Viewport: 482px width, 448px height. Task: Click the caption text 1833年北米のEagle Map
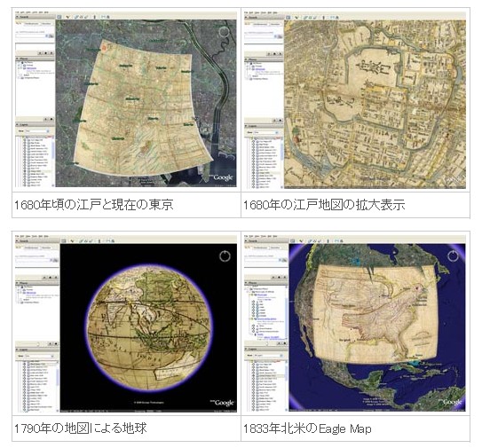[307, 428]
